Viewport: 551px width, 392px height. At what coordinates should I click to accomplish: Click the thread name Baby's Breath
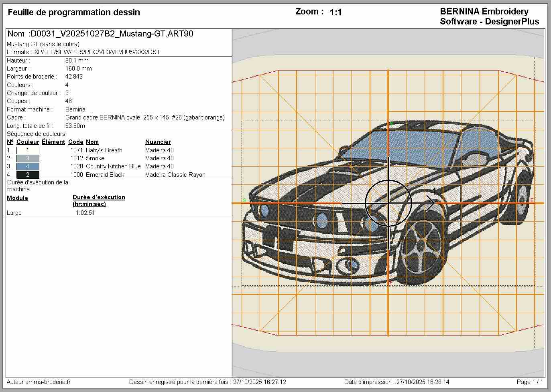pyautogui.click(x=104, y=150)
